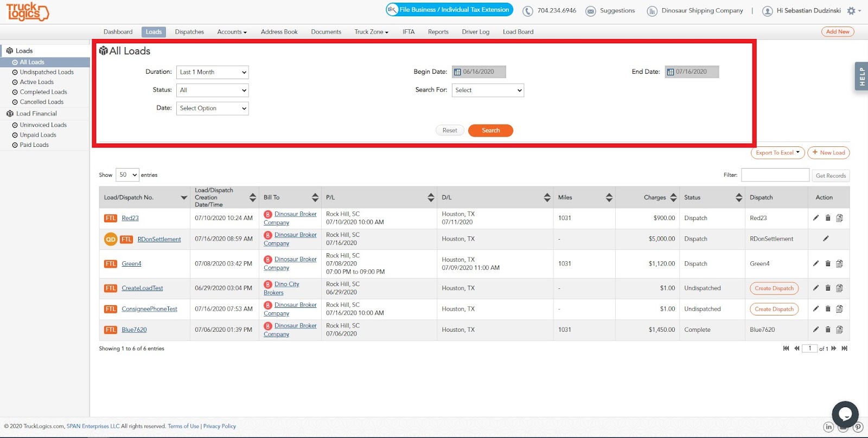Expand the Accounts menu

pyautogui.click(x=232, y=32)
